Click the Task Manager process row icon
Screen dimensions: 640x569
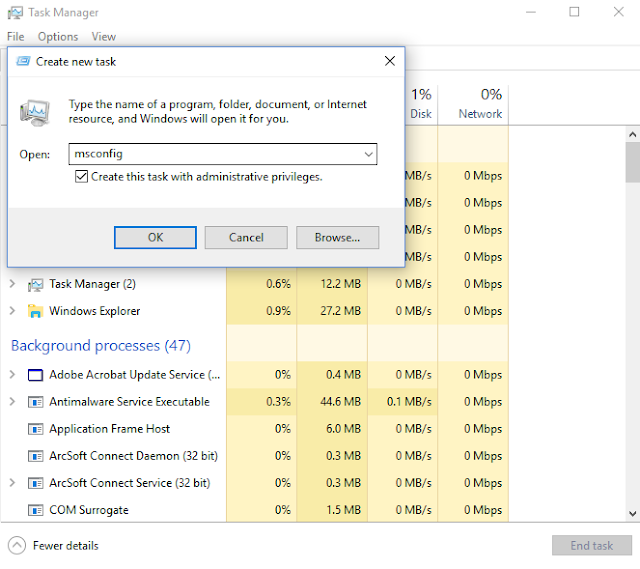36,284
